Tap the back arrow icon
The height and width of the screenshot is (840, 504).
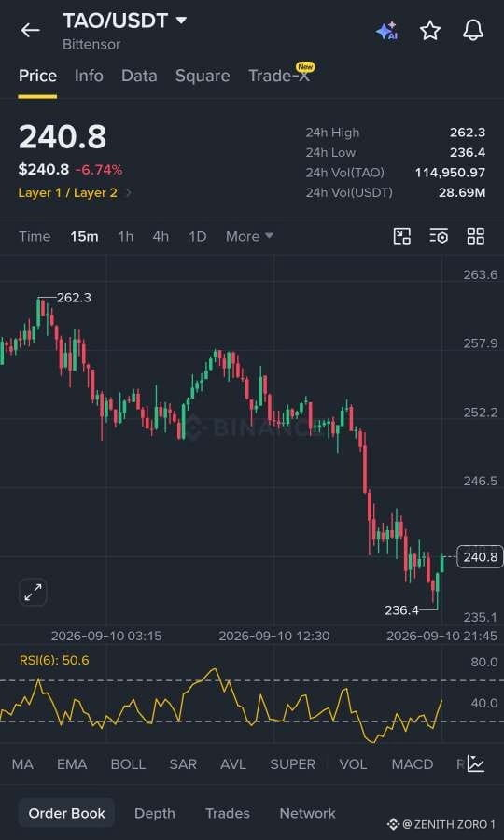click(31, 31)
